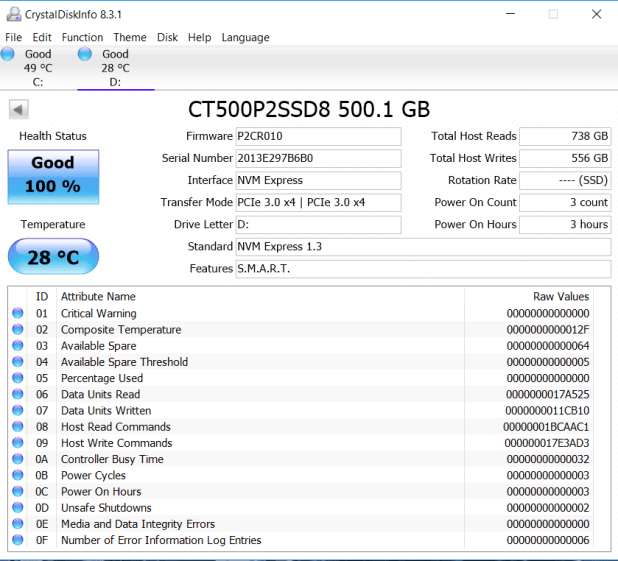Click status orb beside Available Spare Threshold

18,362
